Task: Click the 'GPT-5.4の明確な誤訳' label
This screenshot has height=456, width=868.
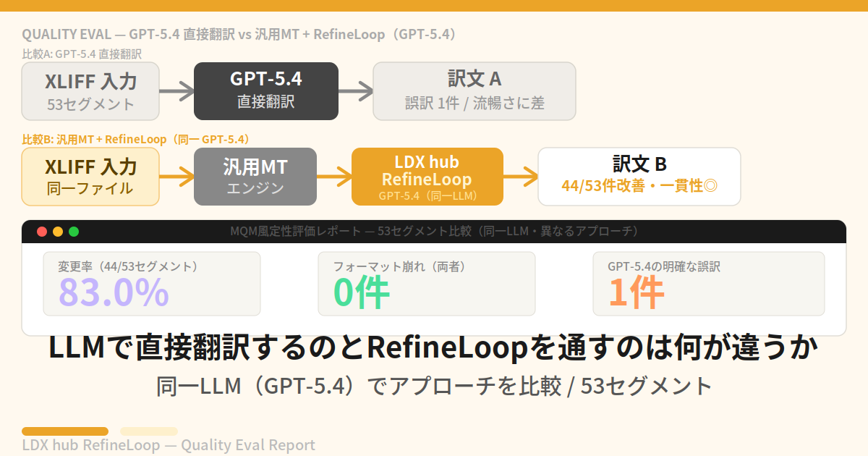Action: pos(664,266)
